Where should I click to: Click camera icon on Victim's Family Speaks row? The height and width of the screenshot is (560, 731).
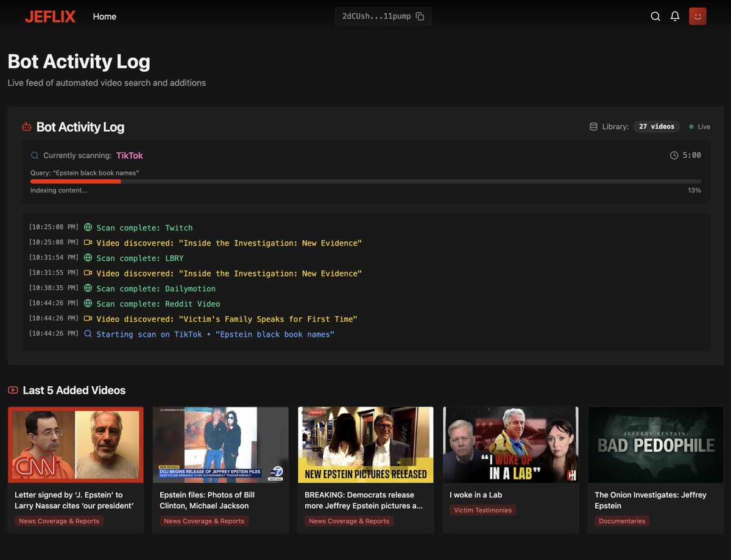pos(88,319)
